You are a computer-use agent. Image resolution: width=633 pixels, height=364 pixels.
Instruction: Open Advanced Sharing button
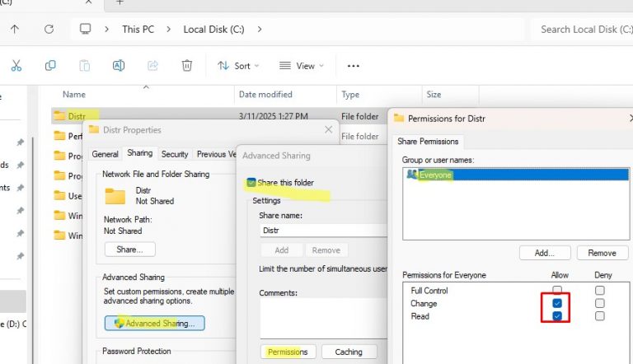click(x=154, y=324)
